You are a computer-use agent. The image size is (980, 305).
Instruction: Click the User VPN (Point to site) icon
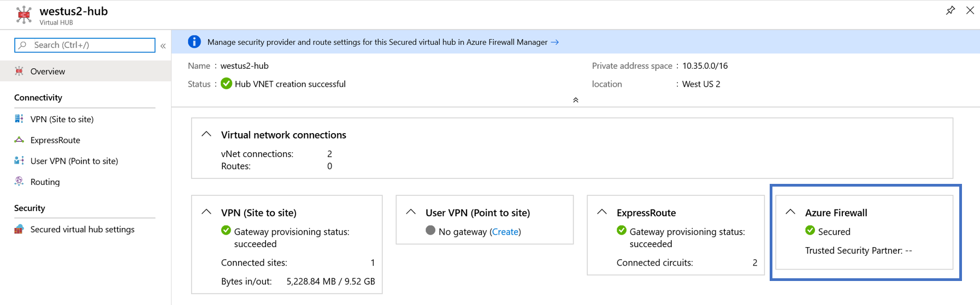pyautogui.click(x=19, y=160)
